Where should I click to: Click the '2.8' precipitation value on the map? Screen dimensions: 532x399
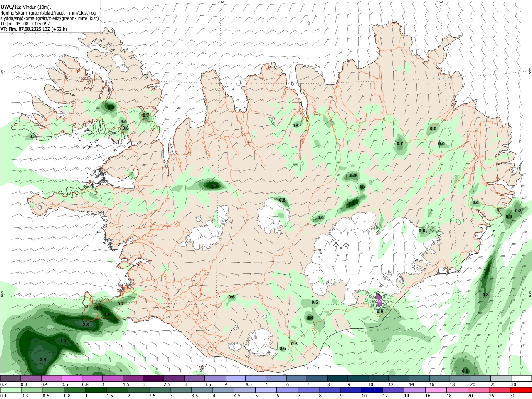86,325
